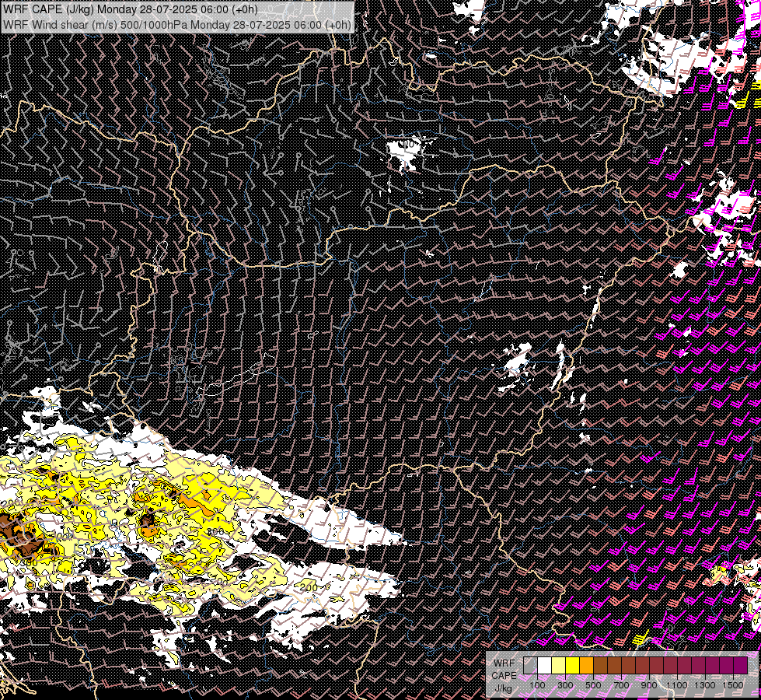The image size is (761, 700).
Task: Click the legend value '900'
Action: (x=649, y=685)
